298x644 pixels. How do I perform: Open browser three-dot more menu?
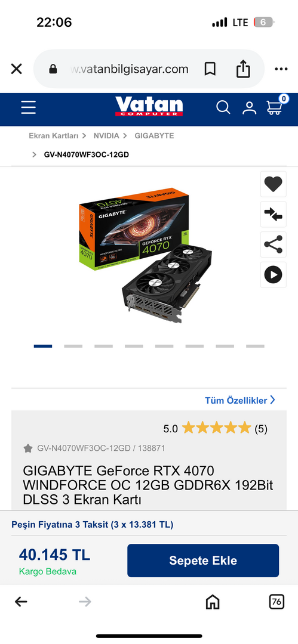tap(281, 69)
